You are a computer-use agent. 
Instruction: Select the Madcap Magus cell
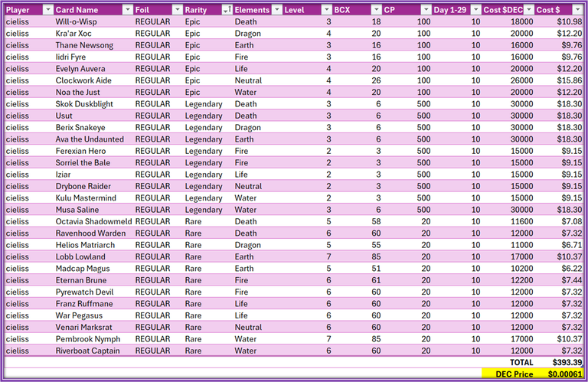click(x=93, y=269)
